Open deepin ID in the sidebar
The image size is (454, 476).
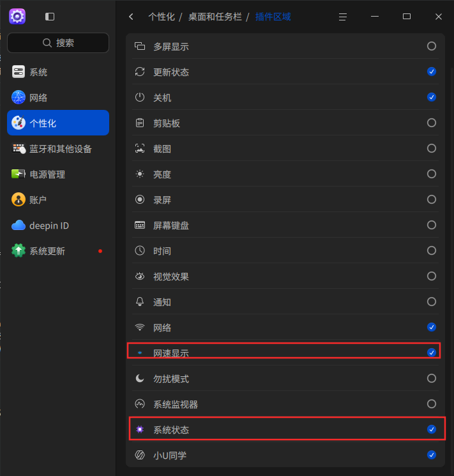coord(58,226)
